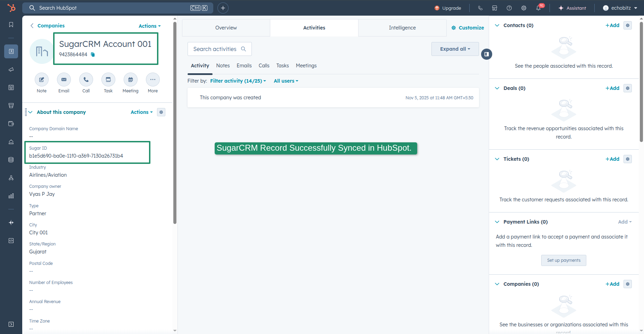Copy the phone number 9423864484
644x334 pixels.
pyautogui.click(x=92, y=55)
